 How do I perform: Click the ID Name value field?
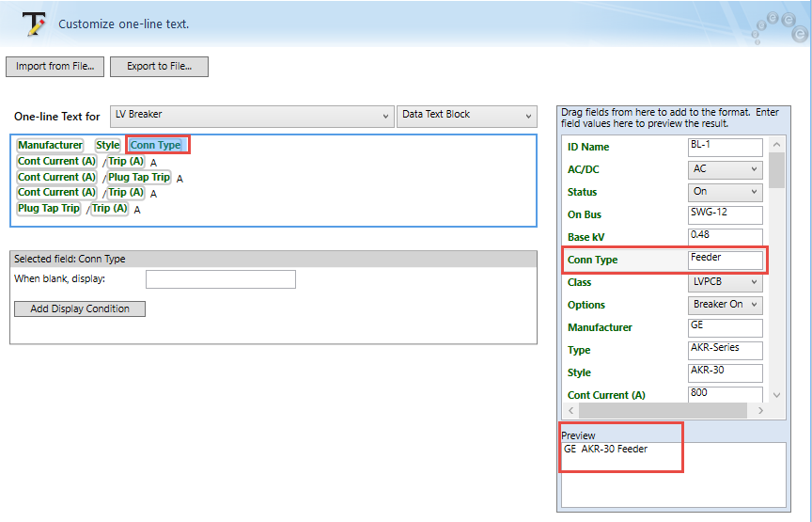(x=725, y=147)
